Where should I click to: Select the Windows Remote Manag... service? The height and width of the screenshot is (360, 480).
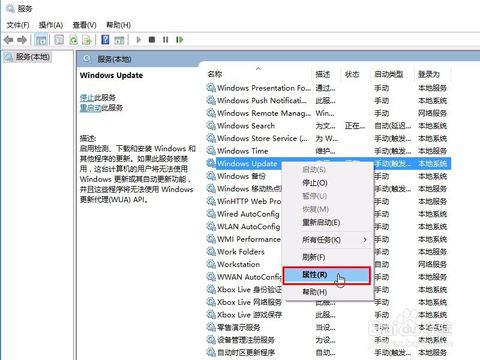click(x=328, y=113)
